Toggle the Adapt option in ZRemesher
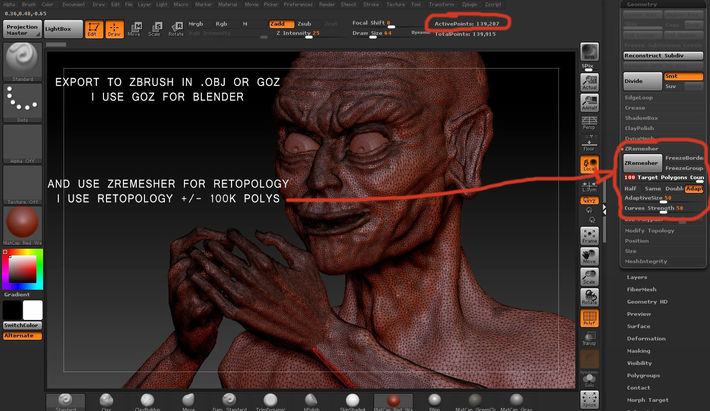Image resolution: width=710 pixels, height=411 pixels. click(x=694, y=187)
